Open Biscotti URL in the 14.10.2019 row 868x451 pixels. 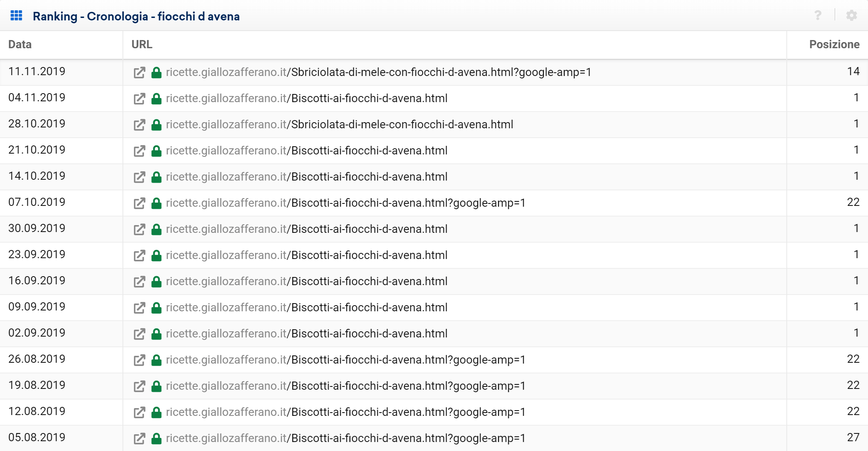307,177
